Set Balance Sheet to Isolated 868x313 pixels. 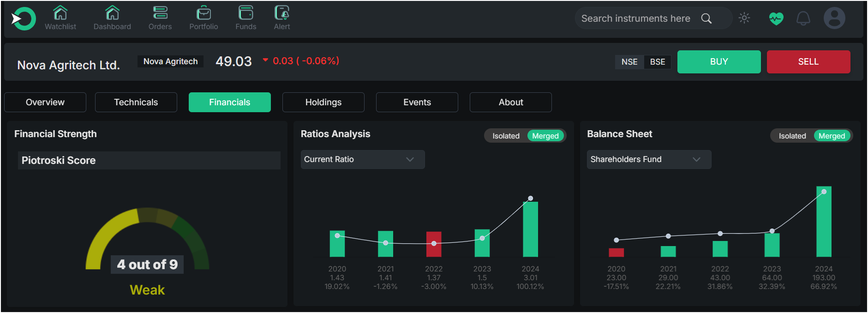click(x=792, y=136)
